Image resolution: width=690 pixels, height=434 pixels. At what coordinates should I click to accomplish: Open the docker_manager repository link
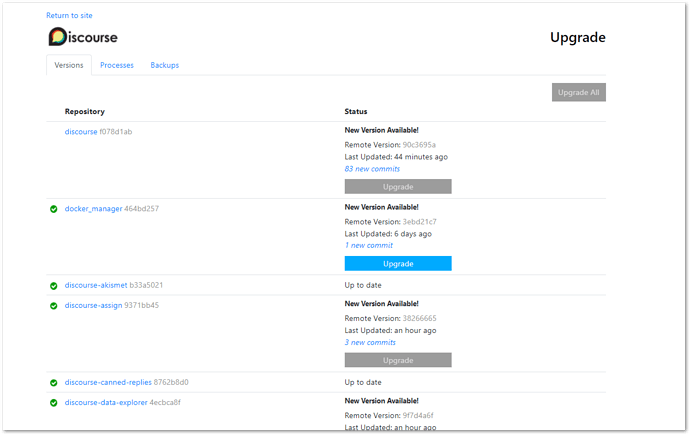[x=93, y=209]
